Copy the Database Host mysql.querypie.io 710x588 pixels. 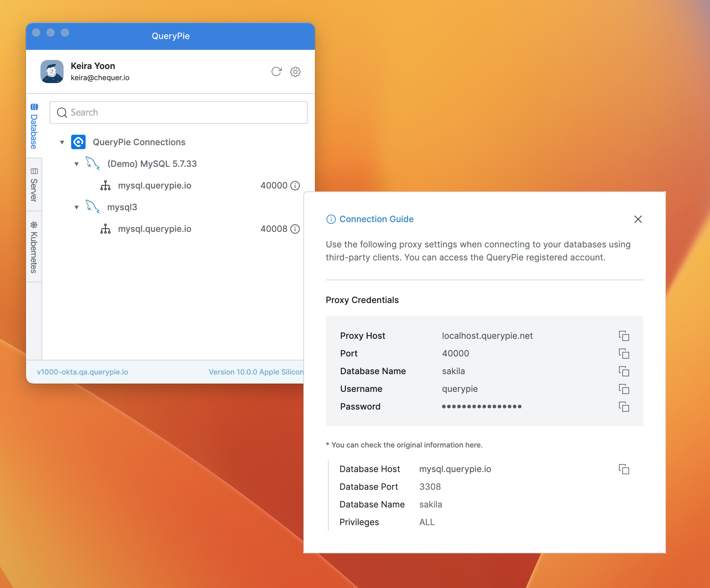pyautogui.click(x=624, y=469)
